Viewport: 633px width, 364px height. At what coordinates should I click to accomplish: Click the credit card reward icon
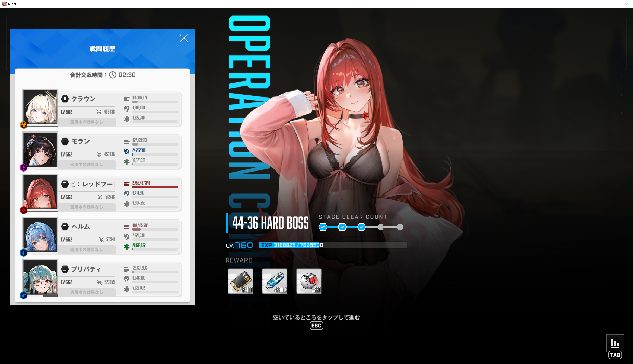(x=241, y=281)
